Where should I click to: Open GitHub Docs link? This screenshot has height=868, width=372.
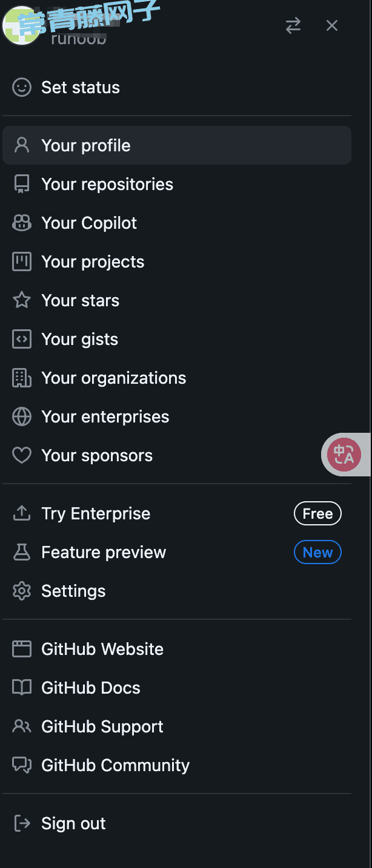(177, 688)
